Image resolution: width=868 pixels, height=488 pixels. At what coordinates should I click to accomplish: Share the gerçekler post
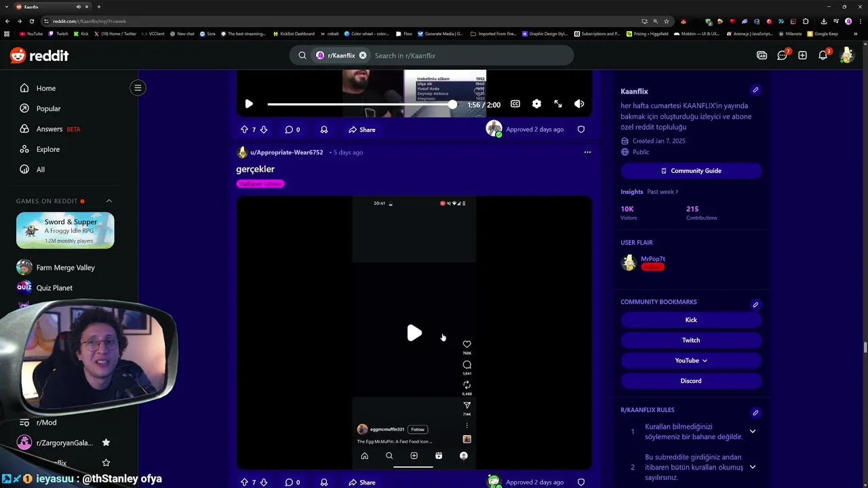[362, 483]
